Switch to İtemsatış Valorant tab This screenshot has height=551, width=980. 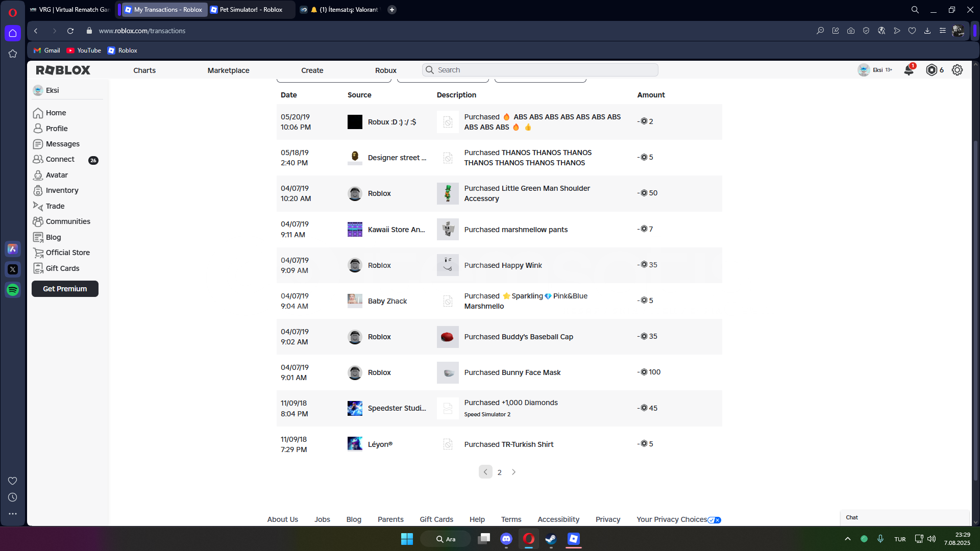click(339, 10)
